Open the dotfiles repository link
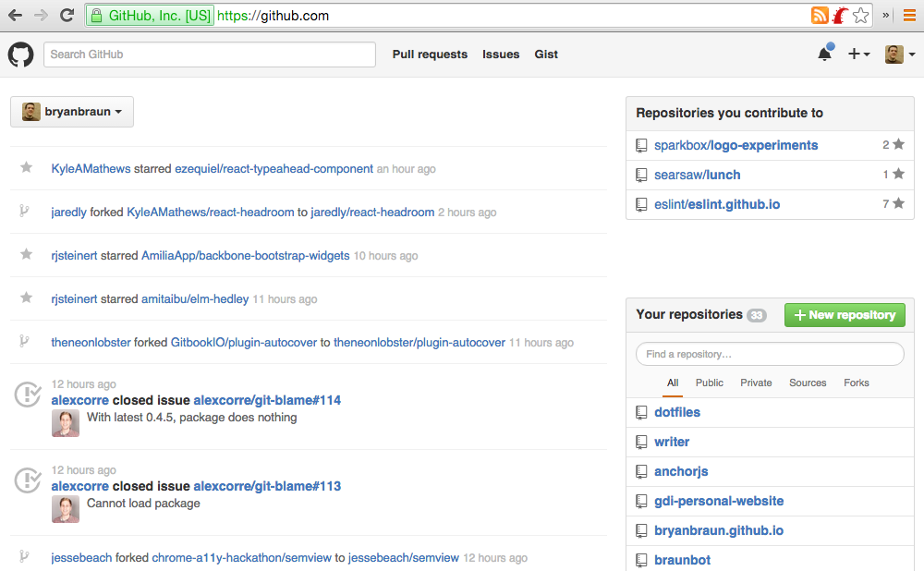 tap(677, 412)
